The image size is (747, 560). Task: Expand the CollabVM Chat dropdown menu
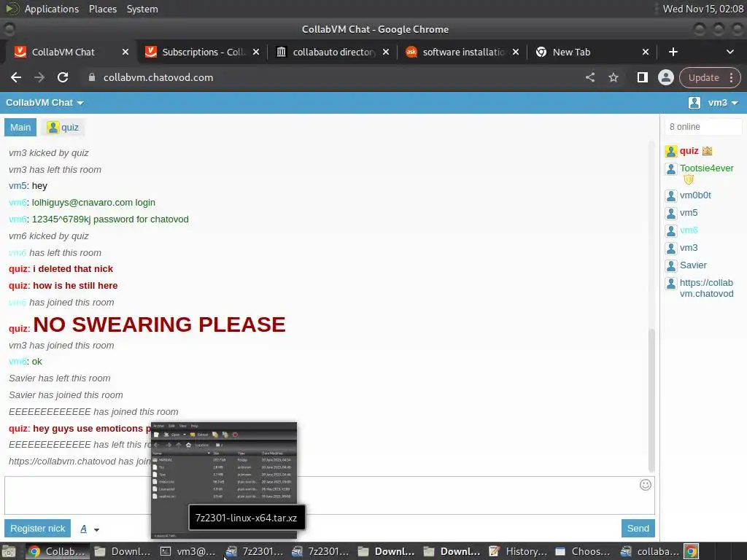pyautogui.click(x=44, y=103)
